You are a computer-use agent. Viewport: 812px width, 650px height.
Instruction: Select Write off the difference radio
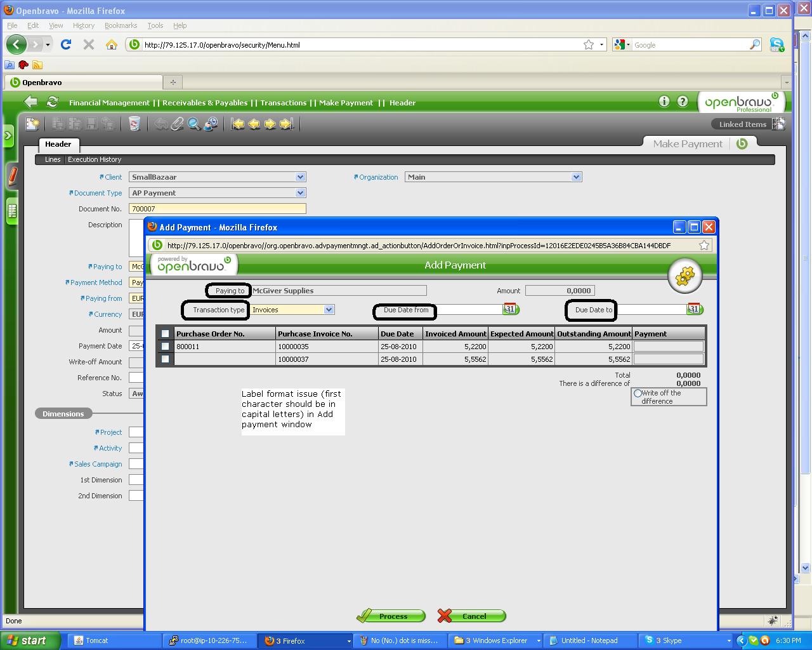point(638,394)
